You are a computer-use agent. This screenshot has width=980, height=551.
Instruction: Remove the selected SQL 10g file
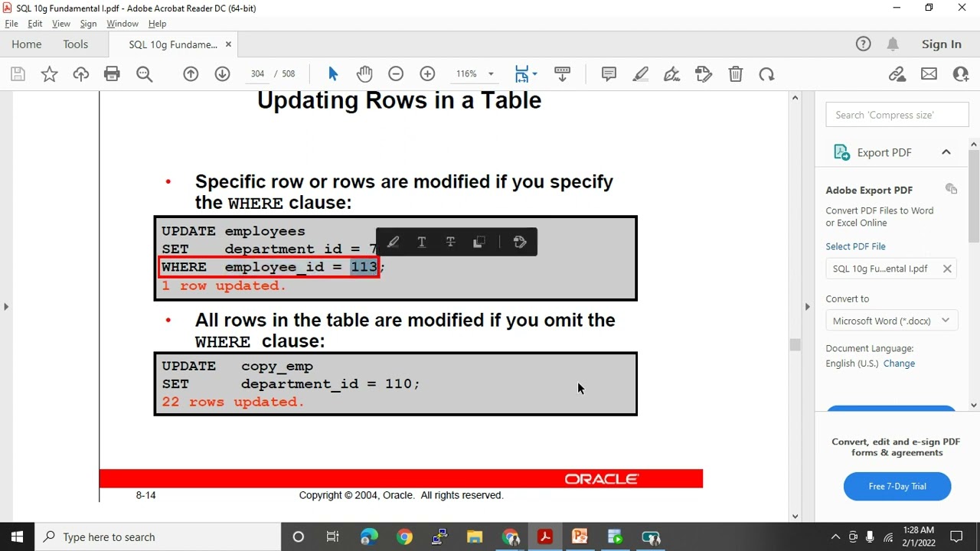point(947,269)
